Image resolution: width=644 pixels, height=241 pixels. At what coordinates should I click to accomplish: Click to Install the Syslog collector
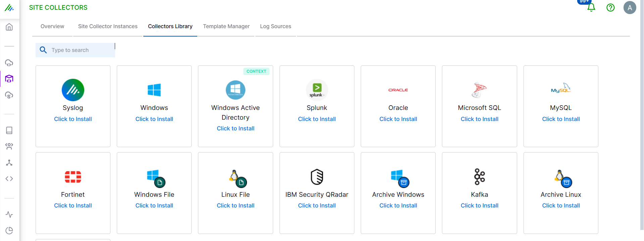(x=73, y=119)
